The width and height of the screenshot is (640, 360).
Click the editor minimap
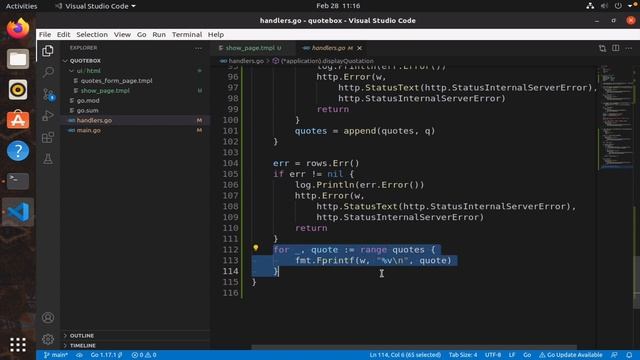point(616,118)
